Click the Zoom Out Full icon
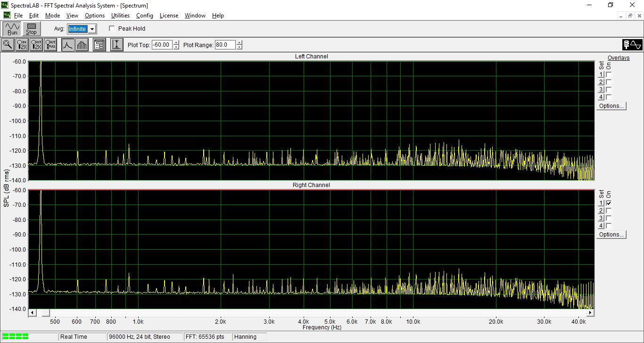Viewport: 644px width, 343px height. 50,45
